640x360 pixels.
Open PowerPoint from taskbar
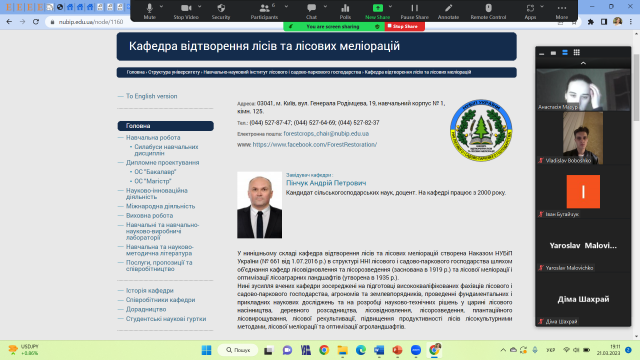(397, 350)
